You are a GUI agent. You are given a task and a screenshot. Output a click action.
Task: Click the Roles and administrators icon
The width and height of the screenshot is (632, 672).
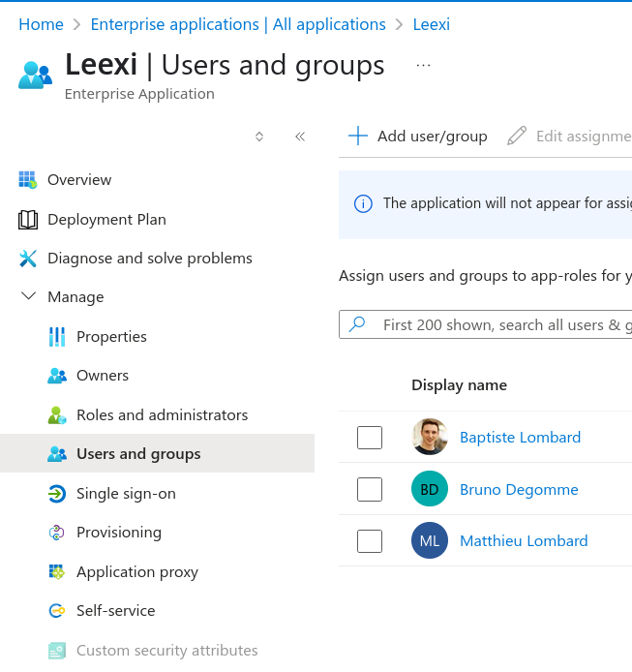57,415
